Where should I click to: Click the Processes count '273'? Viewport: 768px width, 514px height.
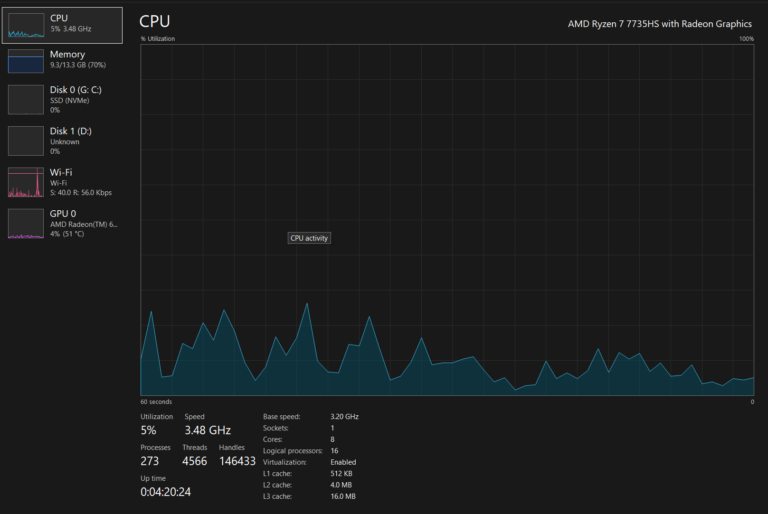click(x=149, y=461)
